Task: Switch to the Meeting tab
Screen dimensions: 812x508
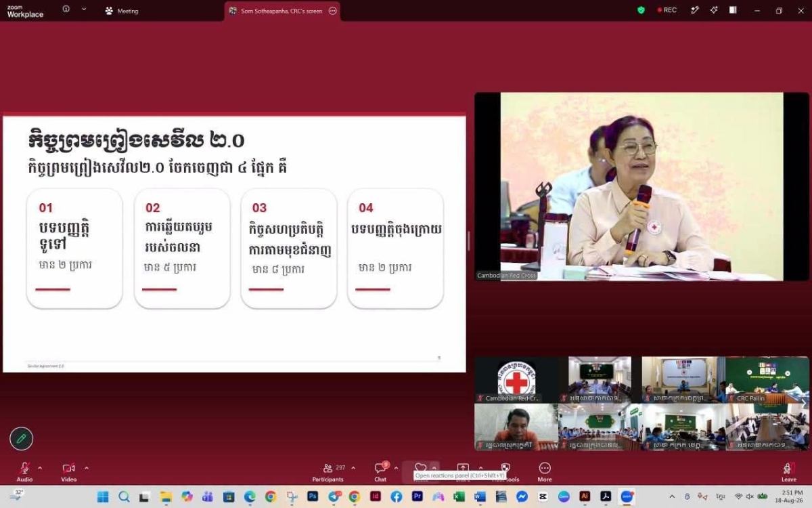Action: (122, 11)
